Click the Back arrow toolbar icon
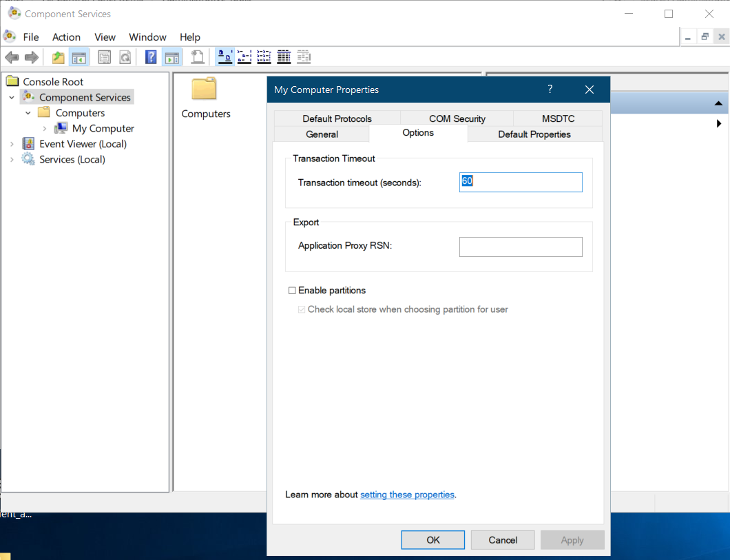Screen dimensions: 730x560 [x=12, y=57]
